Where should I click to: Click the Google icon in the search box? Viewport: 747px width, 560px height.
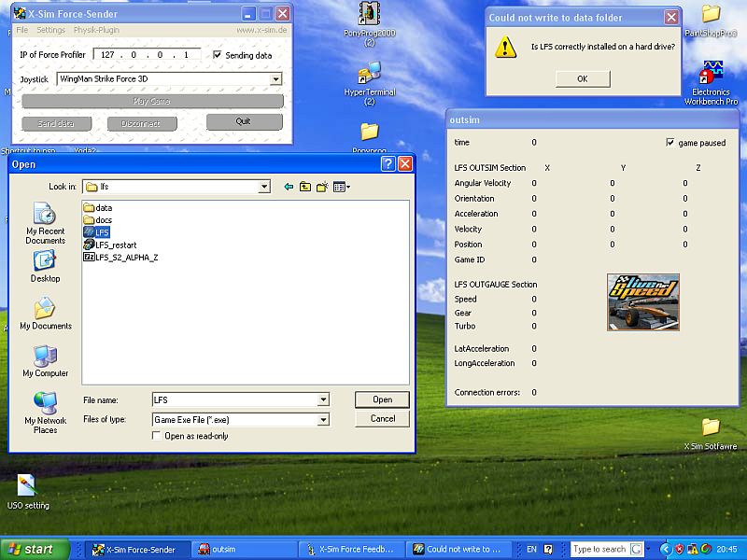click(x=636, y=549)
